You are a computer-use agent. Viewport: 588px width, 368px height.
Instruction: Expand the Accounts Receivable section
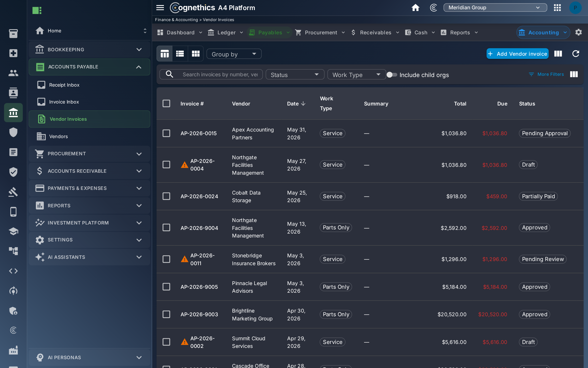[89, 171]
